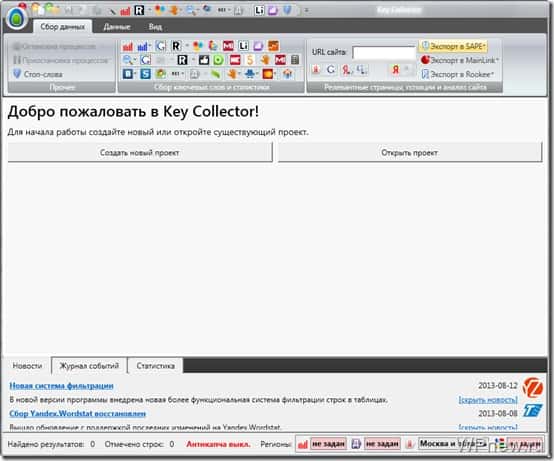Open dropdown arrow next to first-row R icon
Image resolution: width=554 pixels, height=461 pixels.
tap(187, 46)
